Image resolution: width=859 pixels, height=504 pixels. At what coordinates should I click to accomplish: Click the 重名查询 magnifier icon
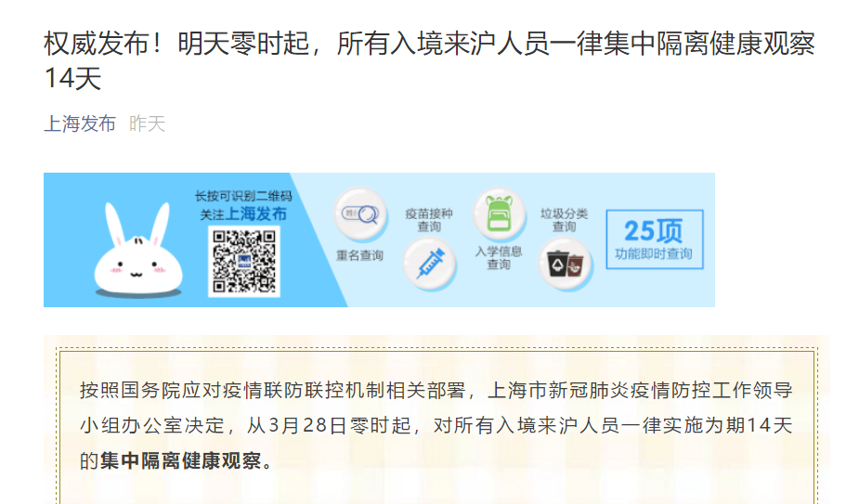pyautogui.click(x=360, y=214)
